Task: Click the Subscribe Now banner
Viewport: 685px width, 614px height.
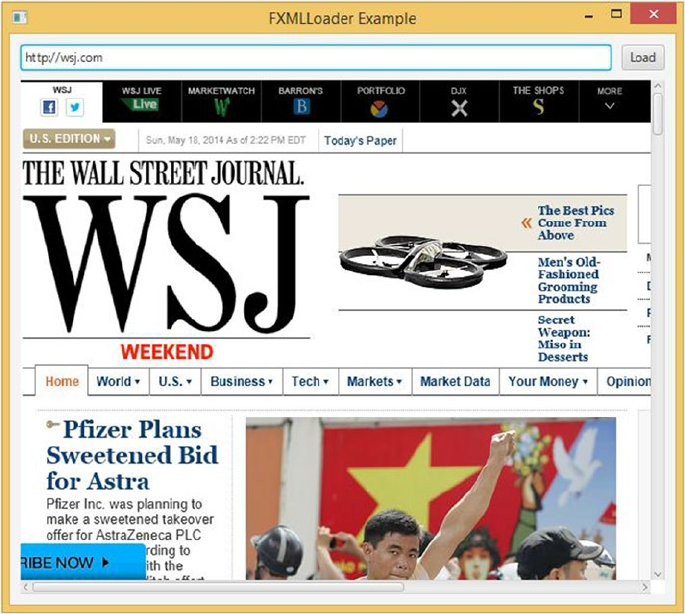Action: click(83, 562)
